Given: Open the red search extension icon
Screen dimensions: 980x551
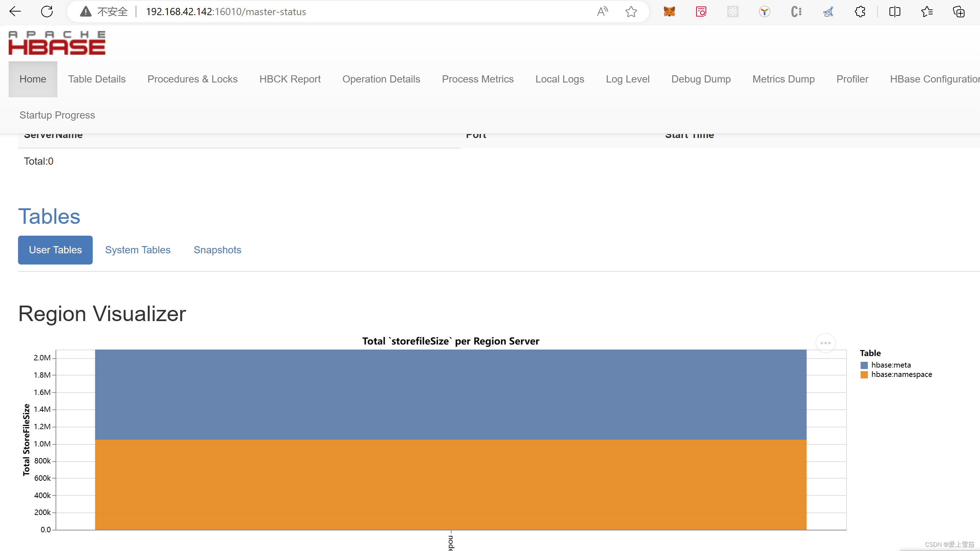Looking at the screenshot, I should pos(701,12).
